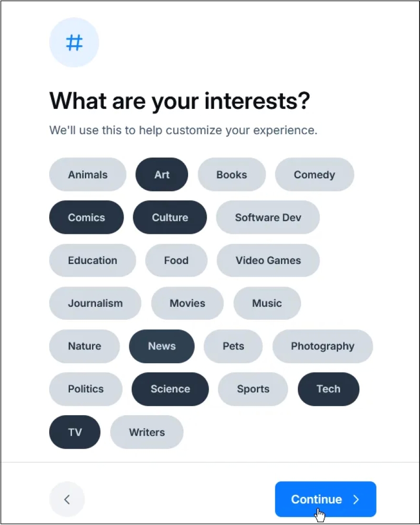Toggle on the Music interest
Image resolution: width=420 pixels, height=525 pixels.
pos(267,304)
